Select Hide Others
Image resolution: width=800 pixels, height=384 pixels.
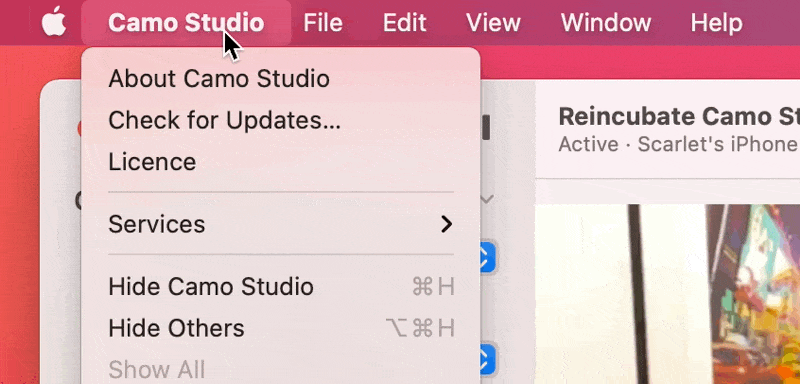tap(281, 328)
